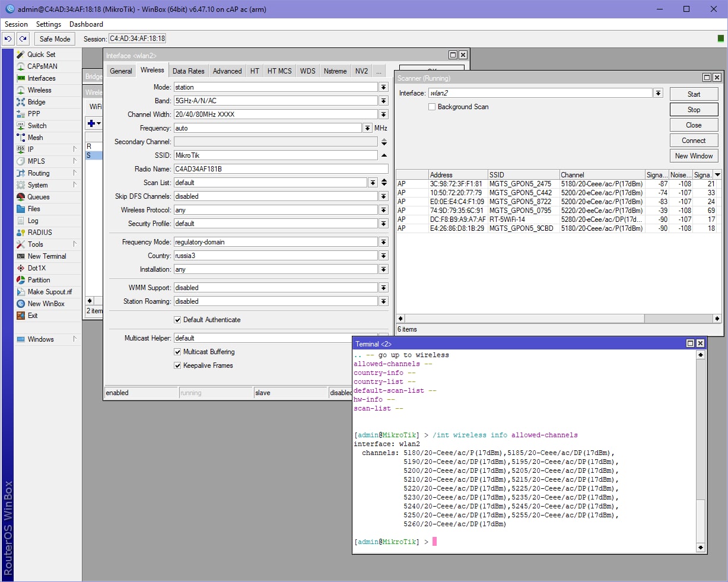Open Partition in sidebar
Screen dimensions: 728x582
[39, 279]
